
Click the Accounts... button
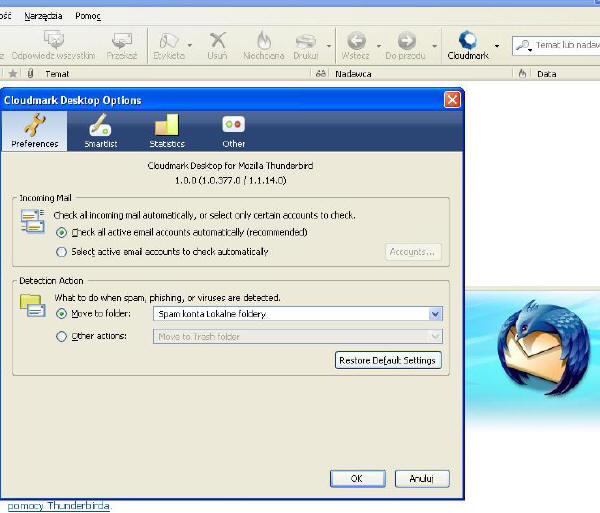413,252
